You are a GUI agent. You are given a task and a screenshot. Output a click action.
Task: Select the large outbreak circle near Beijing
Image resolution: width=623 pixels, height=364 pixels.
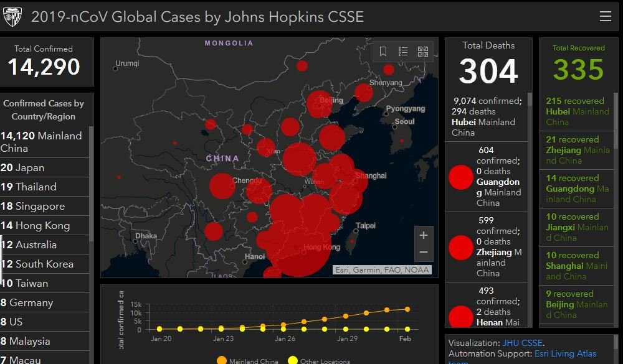click(x=320, y=104)
